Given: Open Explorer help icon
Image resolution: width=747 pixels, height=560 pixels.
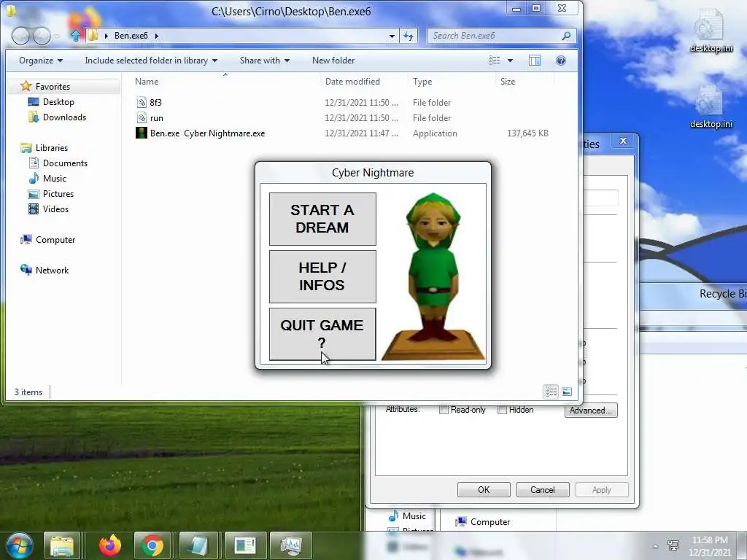Looking at the screenshot, I should [x=561, y=61].
